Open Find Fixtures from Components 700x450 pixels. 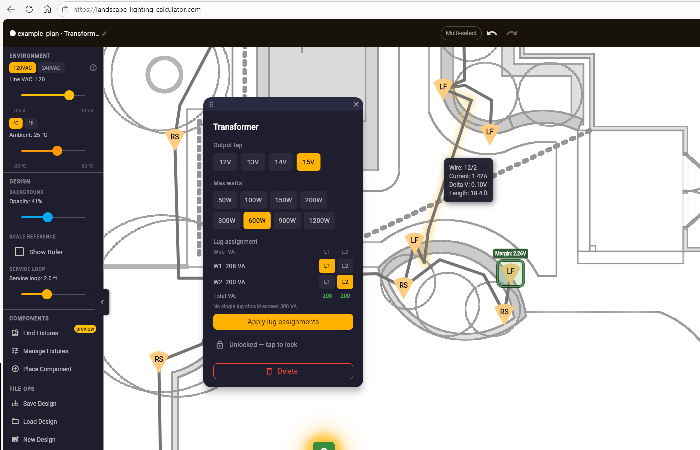point(41,333)
